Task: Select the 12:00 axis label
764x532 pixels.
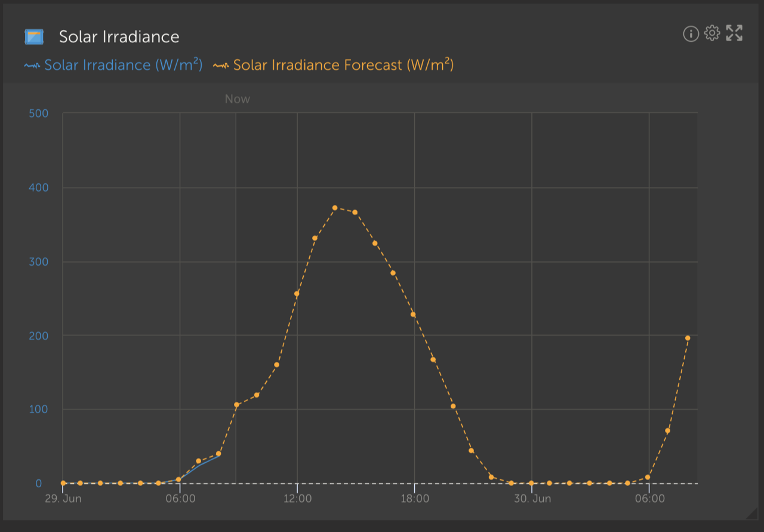Action: (x=298, y=498)
